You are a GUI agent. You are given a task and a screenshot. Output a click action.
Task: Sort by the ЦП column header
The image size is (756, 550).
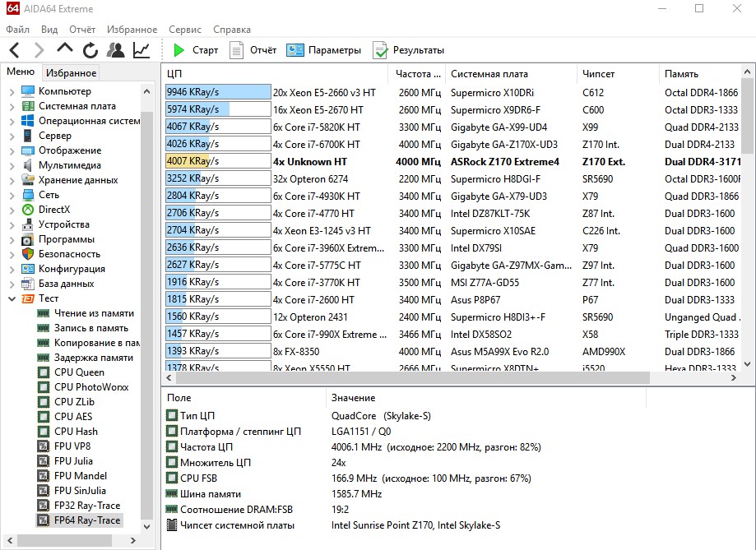tap(275, 74)
